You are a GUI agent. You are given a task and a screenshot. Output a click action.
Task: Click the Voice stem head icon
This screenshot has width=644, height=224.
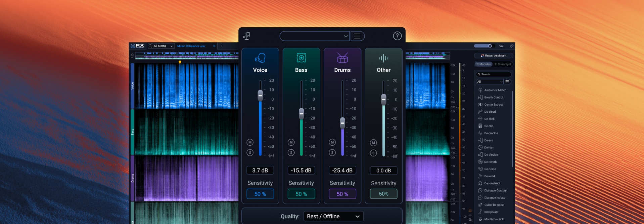click(x=260, y=58)
